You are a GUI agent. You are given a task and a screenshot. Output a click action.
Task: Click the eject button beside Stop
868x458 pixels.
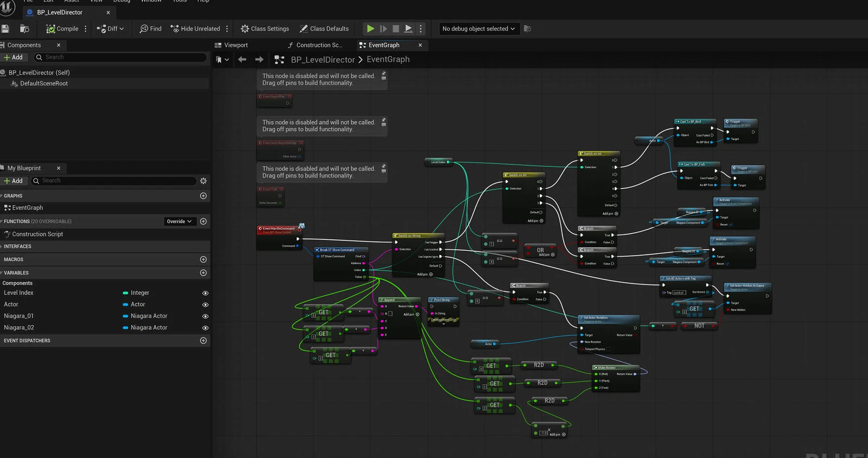click(x=409, y=29)
